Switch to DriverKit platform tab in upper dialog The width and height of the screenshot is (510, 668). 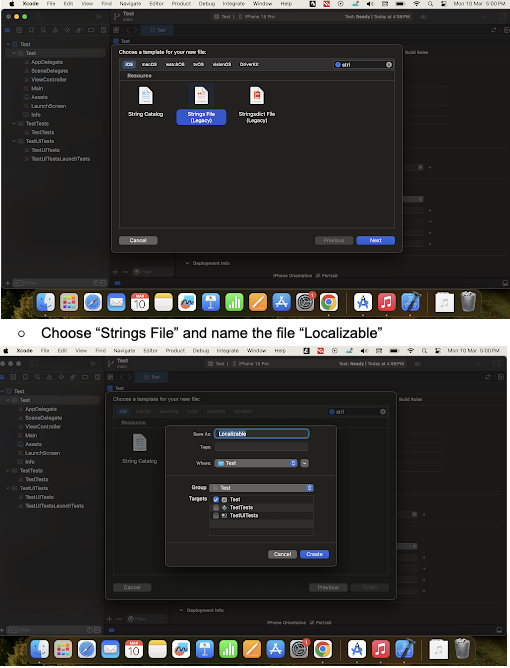249,65
